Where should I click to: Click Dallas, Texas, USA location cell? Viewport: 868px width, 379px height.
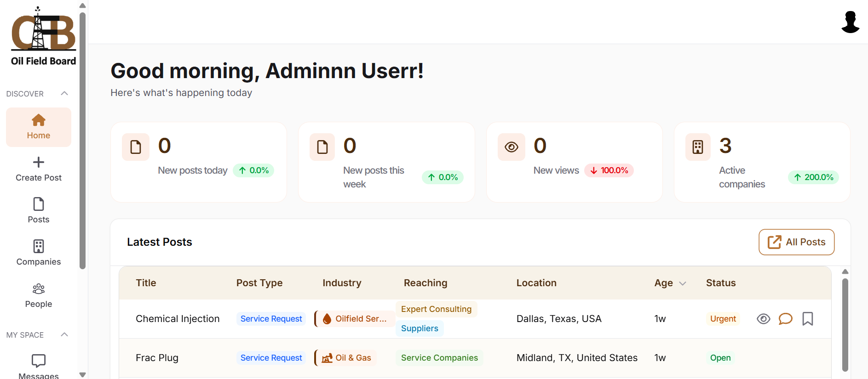coord(559,319)
